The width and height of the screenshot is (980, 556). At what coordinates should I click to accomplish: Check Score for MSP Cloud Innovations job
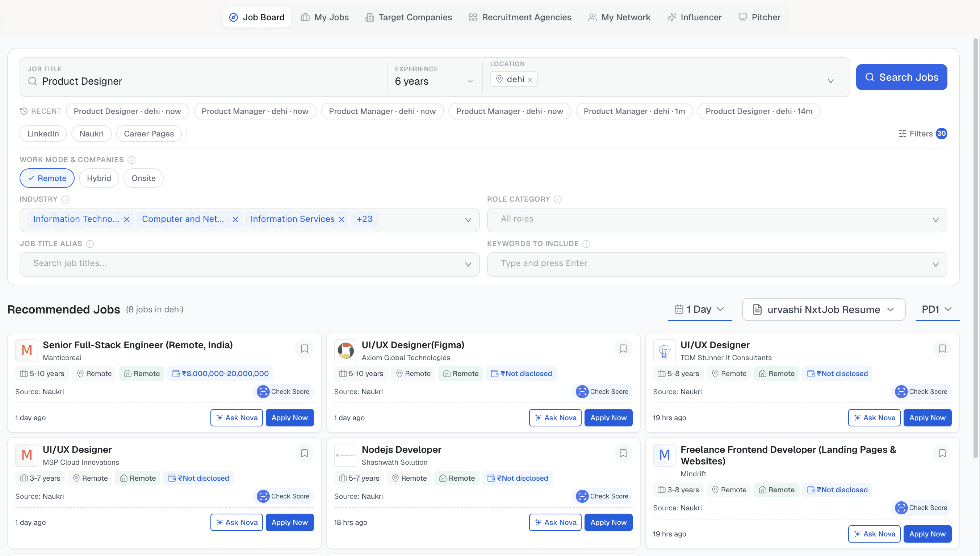click(283, 496)
